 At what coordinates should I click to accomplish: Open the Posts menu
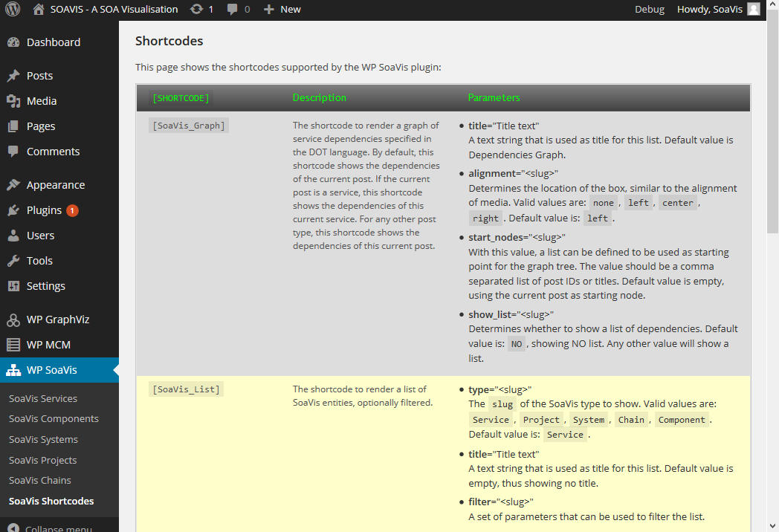(x=39, y=76)
